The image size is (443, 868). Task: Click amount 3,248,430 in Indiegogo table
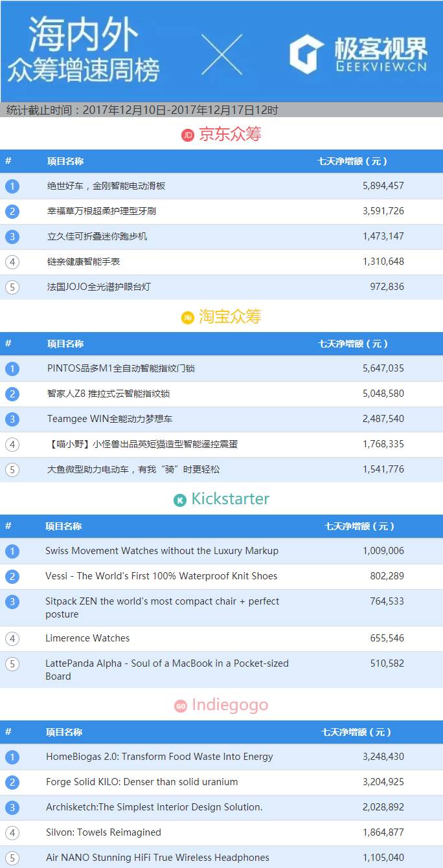[383, 757]
